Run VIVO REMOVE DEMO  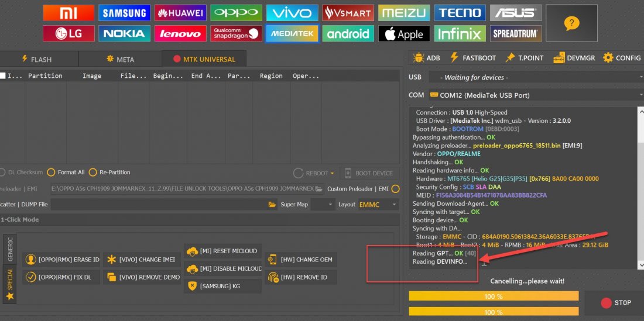[x=142, y=277]
